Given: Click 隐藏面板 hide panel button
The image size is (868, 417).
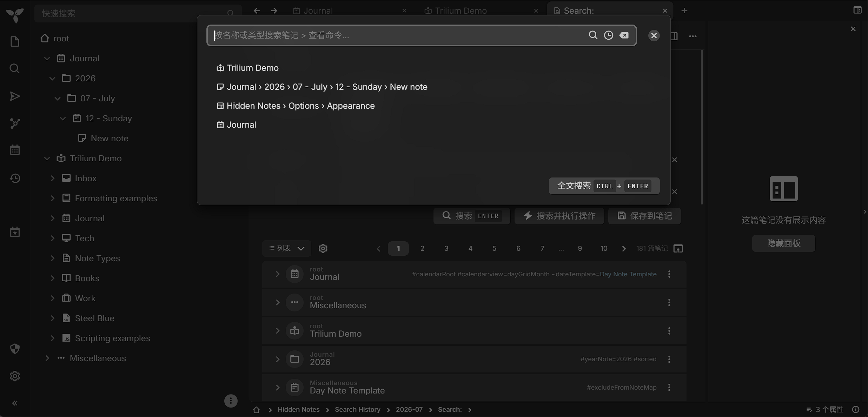Looking at the screenshot, I should [783, 243].
